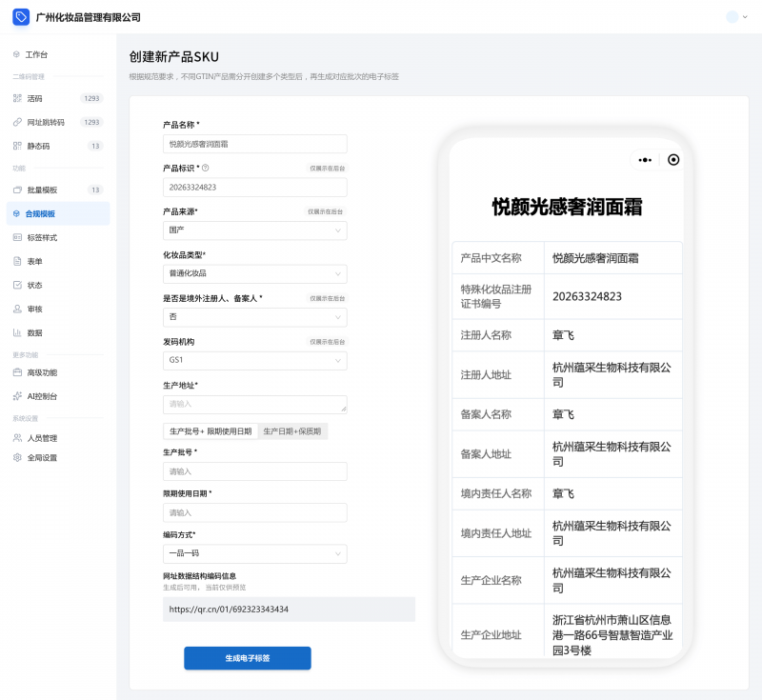Click the 仅展示在后台 tag beside 产品标识
The height and width of the screenshot is (700, 762).
tap(327, 168)
